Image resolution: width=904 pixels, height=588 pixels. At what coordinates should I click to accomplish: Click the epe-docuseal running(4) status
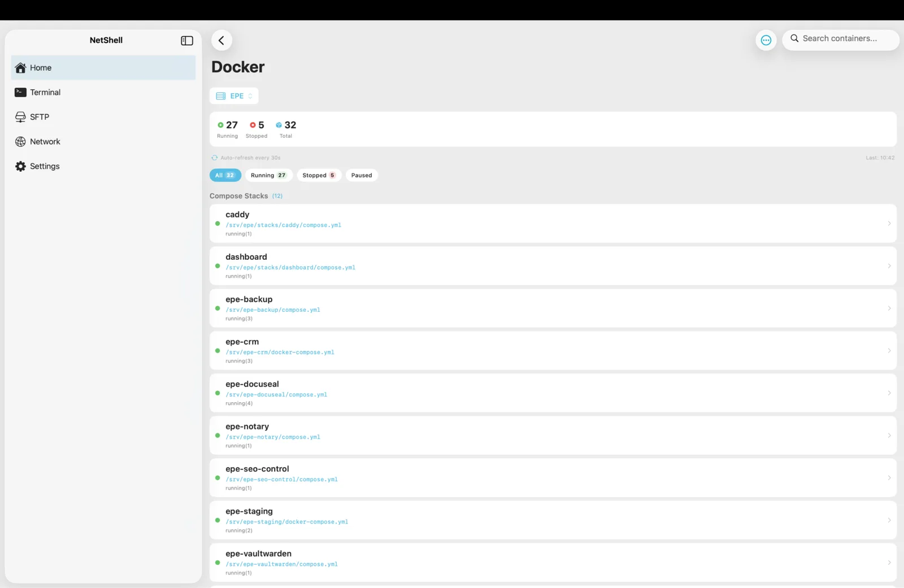coord(239,403)
